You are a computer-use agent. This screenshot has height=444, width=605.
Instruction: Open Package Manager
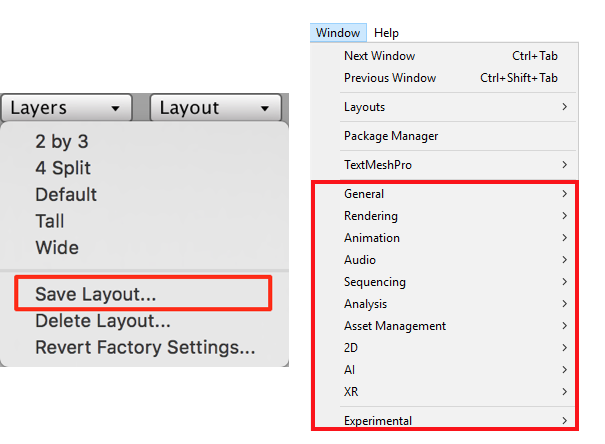(444, 136)
